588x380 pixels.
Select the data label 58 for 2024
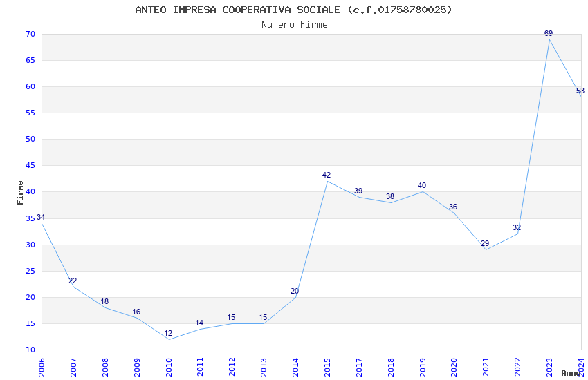tap(580, 91)
